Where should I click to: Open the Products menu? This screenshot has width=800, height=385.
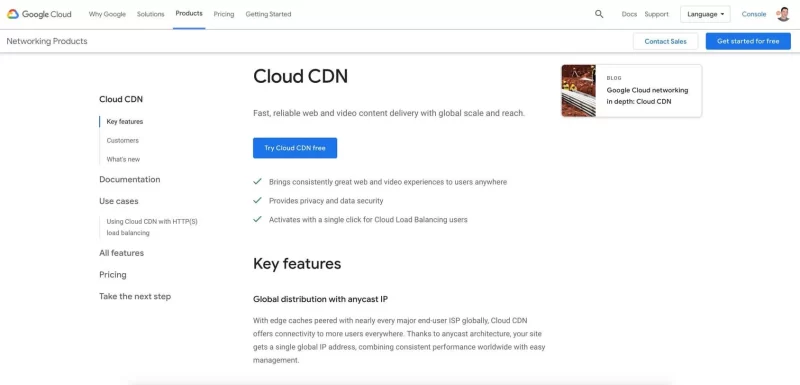pyautogui.click(x=189, y=14)
